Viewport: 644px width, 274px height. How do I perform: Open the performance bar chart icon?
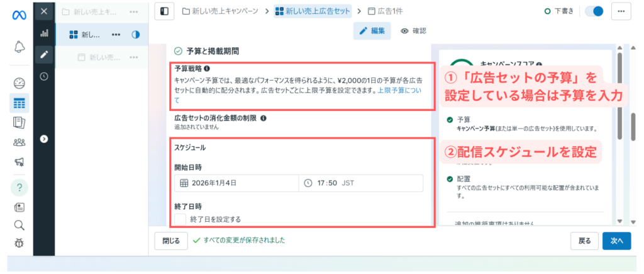point(44,33)
